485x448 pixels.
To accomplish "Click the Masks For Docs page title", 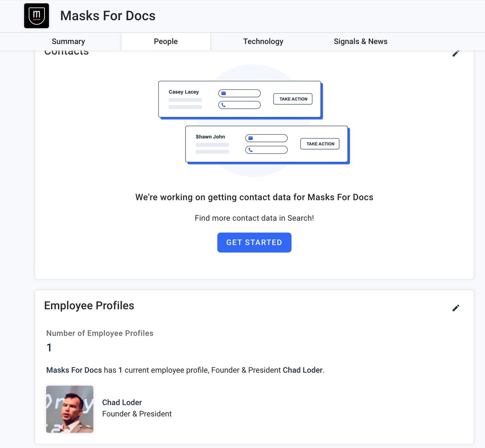I will (108, 16).
